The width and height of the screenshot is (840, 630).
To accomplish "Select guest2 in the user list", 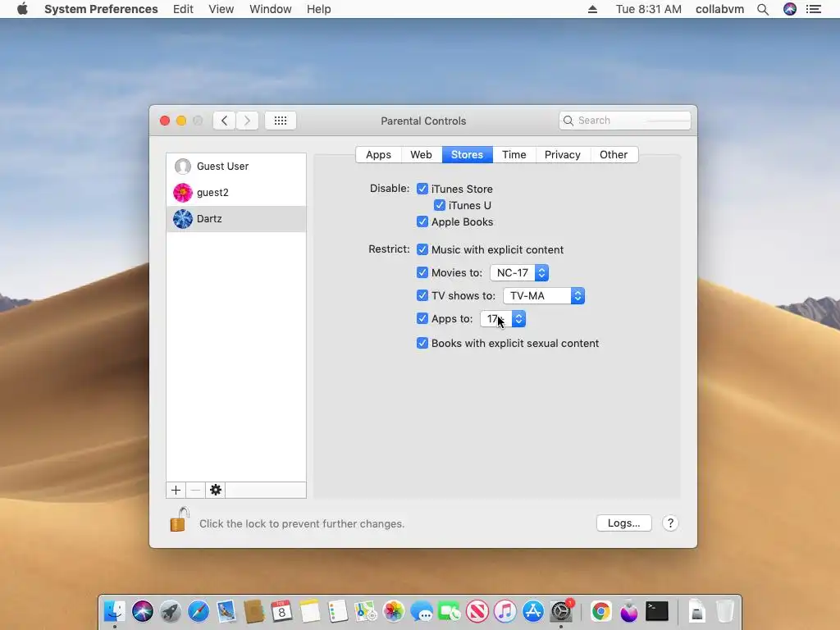I will [x=236, y=192].
